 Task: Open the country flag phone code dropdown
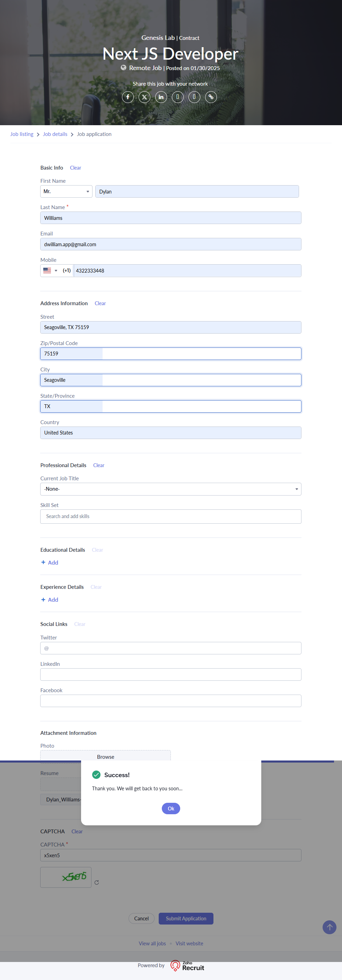click(x=50, y=270)
